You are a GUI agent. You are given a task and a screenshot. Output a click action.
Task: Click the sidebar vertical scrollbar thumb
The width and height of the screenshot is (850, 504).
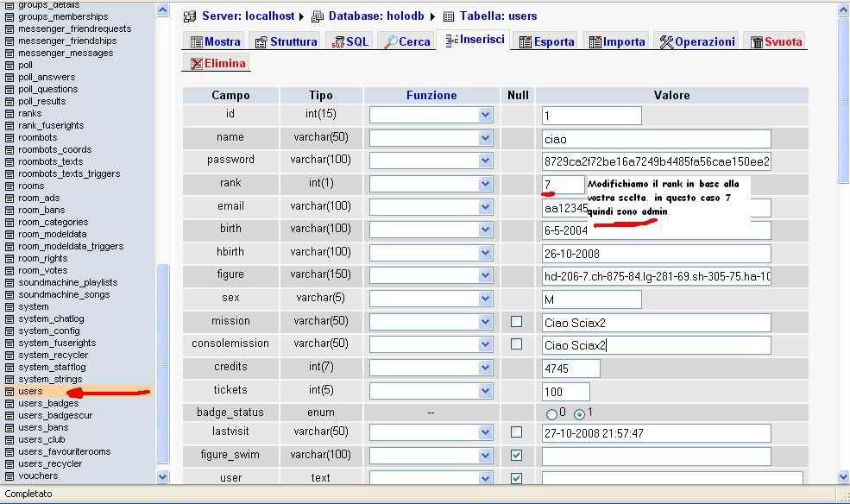[163, 363]
